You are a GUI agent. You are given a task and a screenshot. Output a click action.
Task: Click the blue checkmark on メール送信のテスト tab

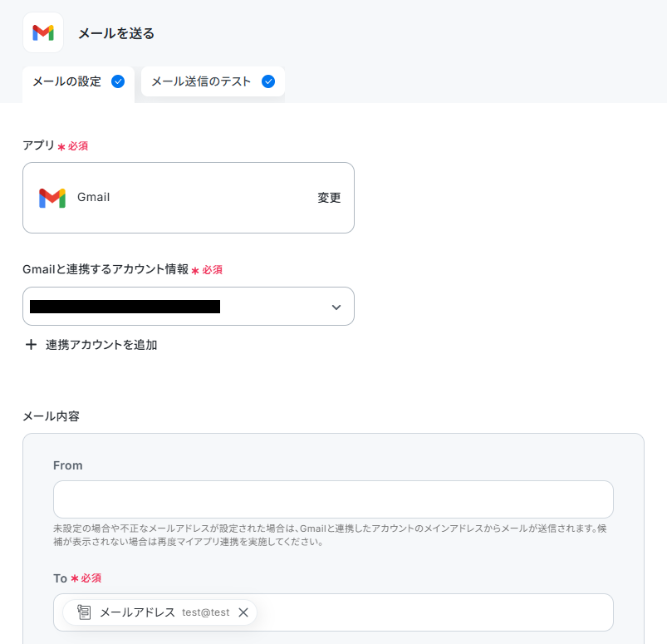click(x=268, y=81)
